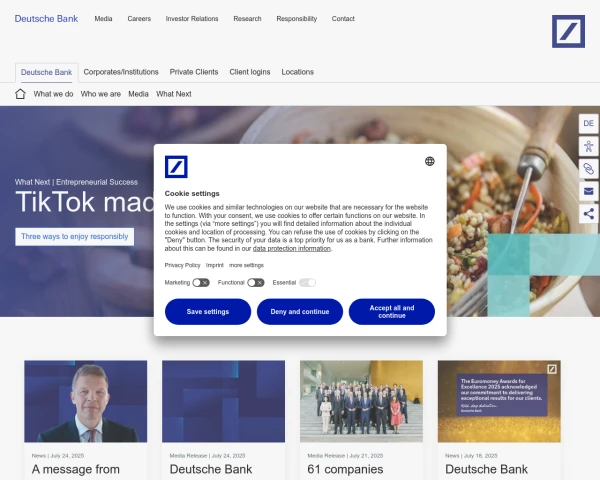The height and width of the screenshot is (480, 600).
Task: Open Locations tab
Action: (x=298, y=72)
